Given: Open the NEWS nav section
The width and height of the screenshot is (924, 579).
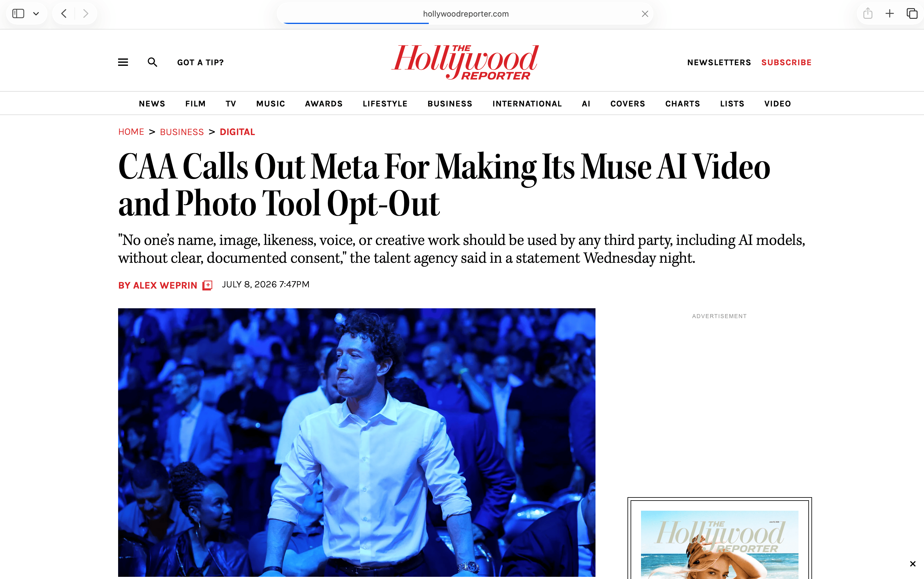Looking at the screenshot, I should click(x=152, y=104).
